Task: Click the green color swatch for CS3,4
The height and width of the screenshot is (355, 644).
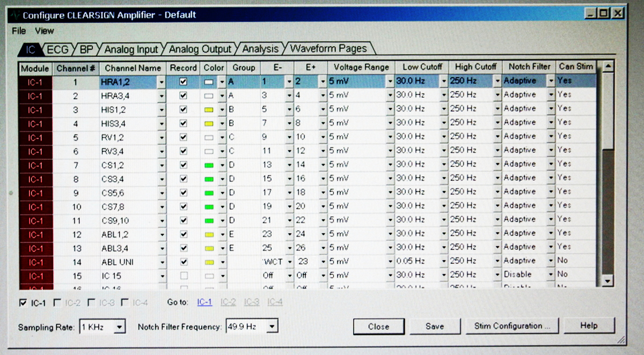Action: pos(210,178)
